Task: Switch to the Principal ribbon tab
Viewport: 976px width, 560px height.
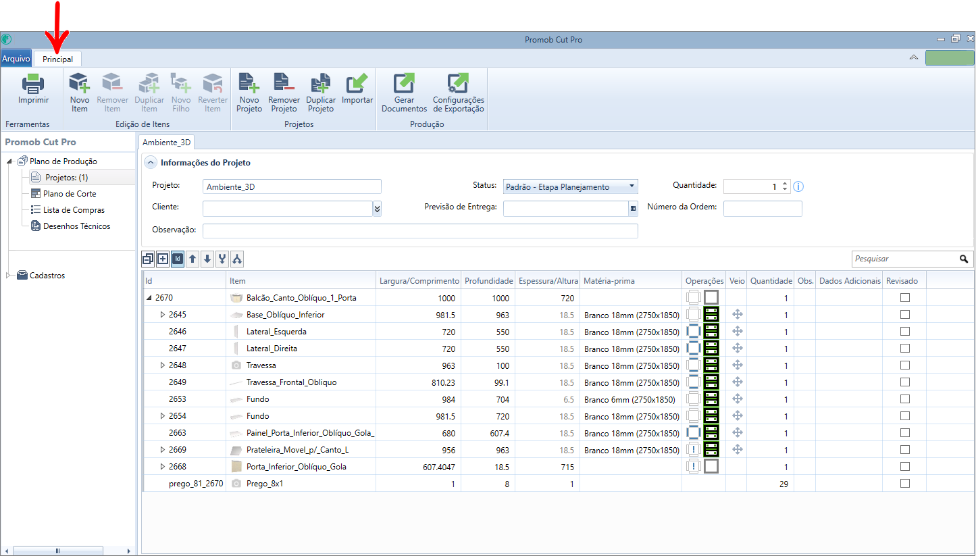Action: tap(58, 59)
